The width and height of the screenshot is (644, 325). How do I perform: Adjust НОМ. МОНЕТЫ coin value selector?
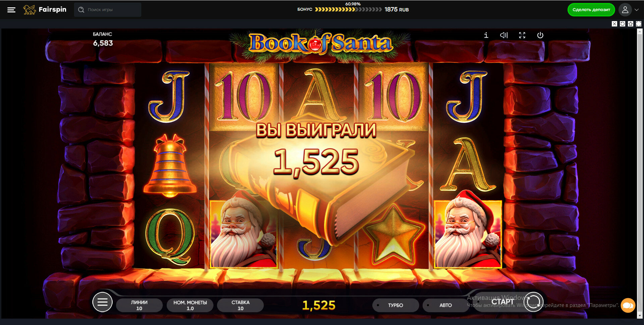(x=190, y=305)
